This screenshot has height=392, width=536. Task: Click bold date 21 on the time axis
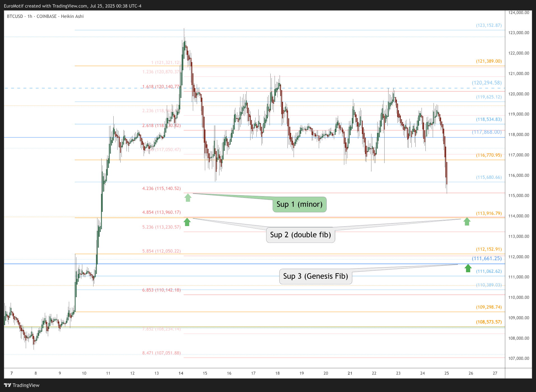pyautogui.click(x=350, y=373)
